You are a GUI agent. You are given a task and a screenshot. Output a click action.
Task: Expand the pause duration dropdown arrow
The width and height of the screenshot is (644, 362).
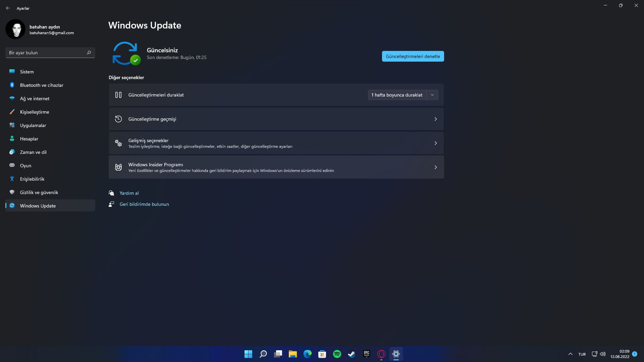point(432,95)
